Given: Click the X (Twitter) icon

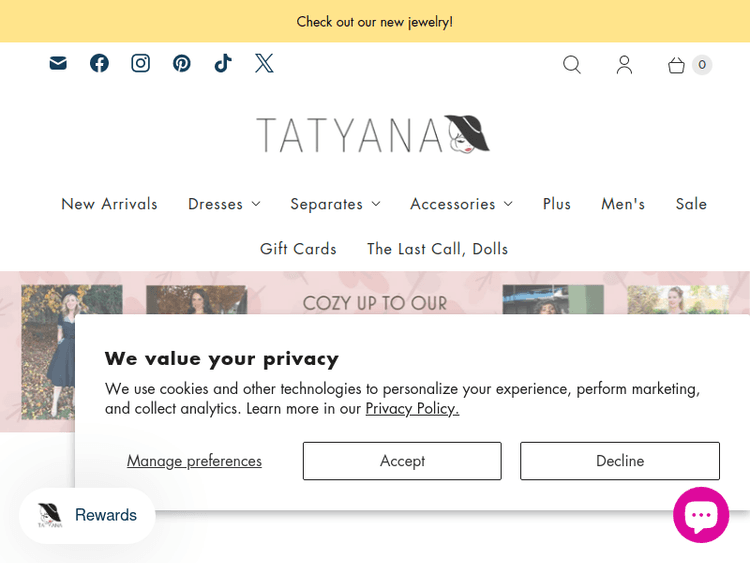Looking at the screenshot, I should [x=264, y=64].
